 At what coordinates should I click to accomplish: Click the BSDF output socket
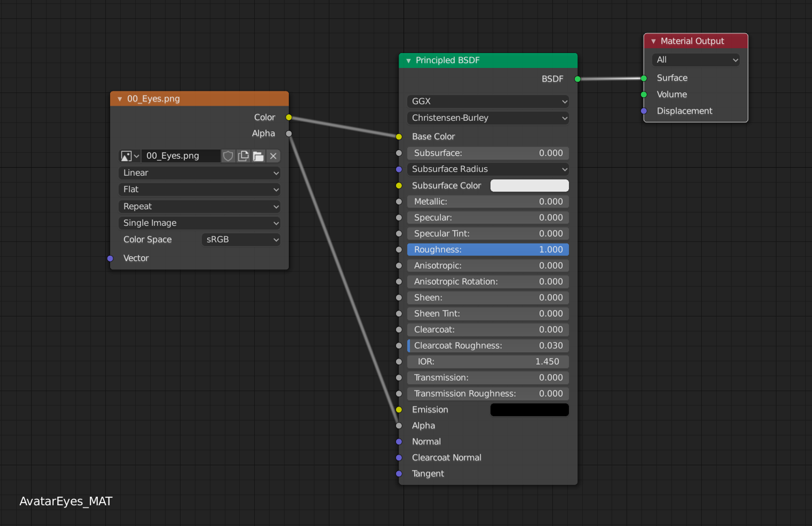[577, 79]
